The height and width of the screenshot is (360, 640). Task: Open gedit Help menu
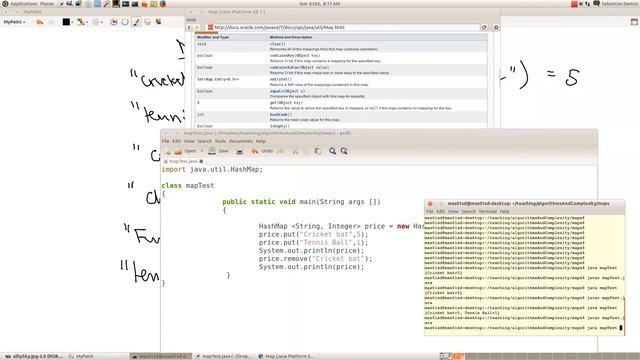(260, 141)
